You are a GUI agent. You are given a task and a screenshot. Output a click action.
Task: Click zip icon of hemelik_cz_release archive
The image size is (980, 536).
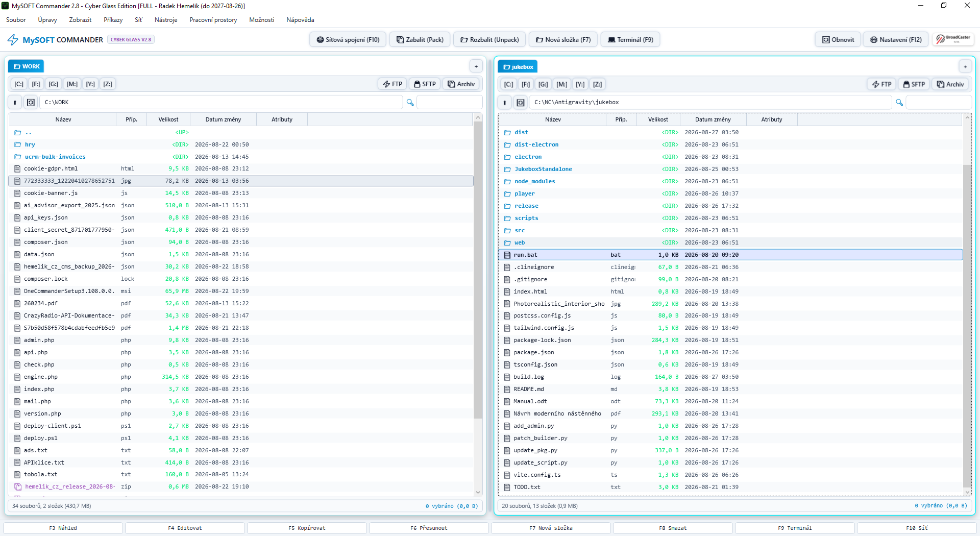18,487
